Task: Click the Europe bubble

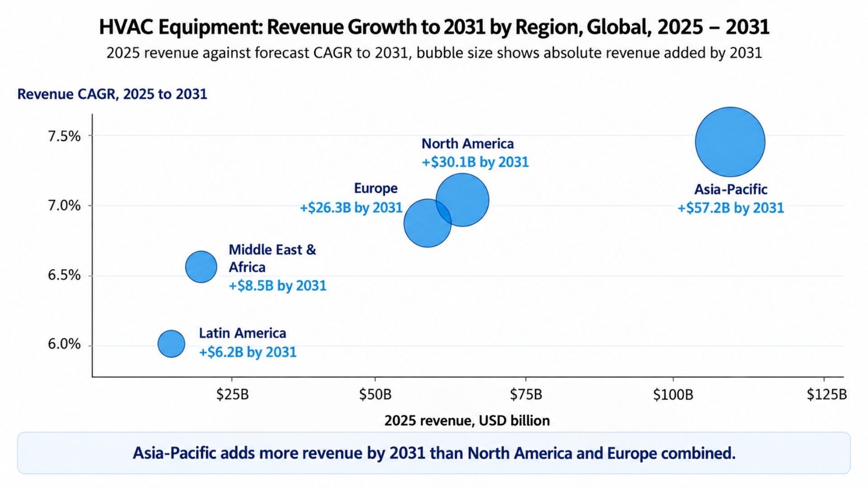Action: (427, 223)
